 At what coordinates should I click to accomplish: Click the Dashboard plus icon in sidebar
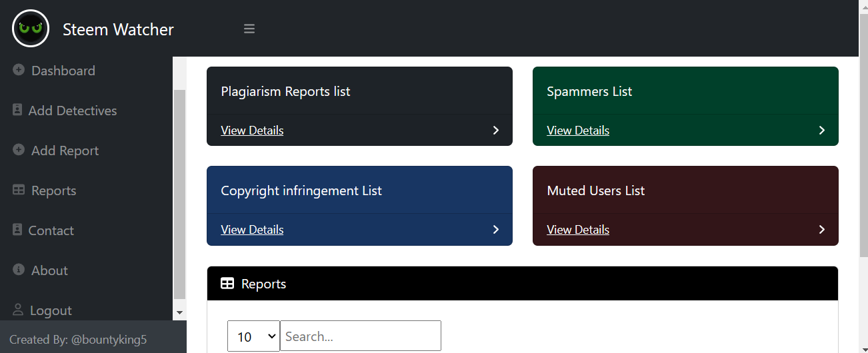19,70
